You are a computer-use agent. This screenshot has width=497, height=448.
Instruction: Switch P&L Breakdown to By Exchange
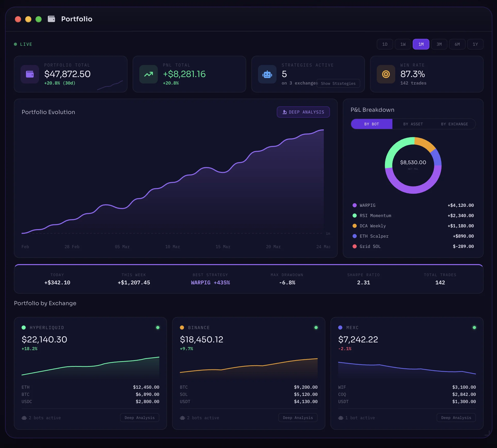(x=455, y=124)
